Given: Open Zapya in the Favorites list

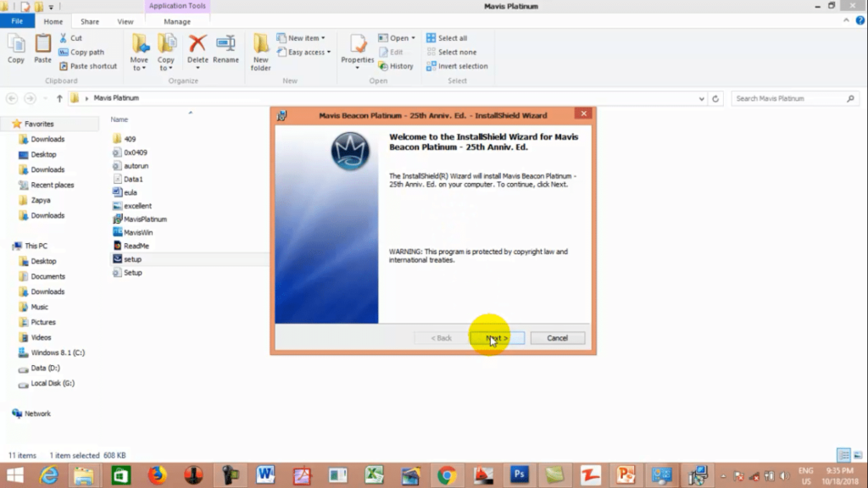Looking at the screenshot, I should (34, 200).
